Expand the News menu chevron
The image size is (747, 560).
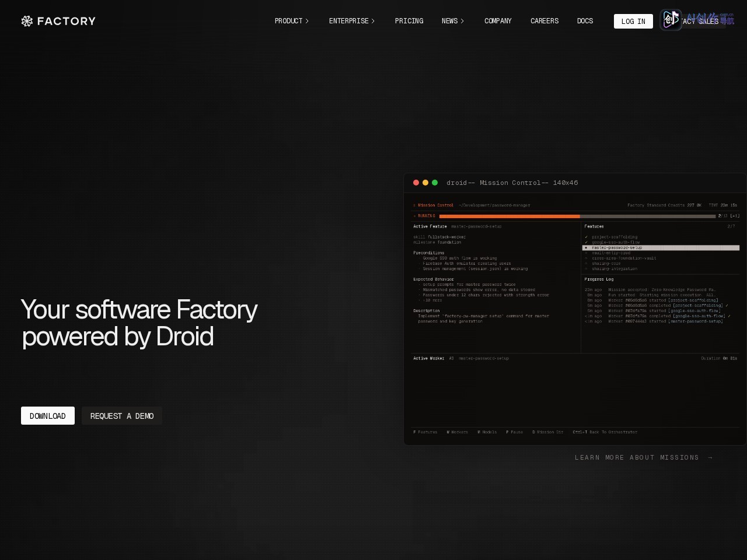pos(462,21)
